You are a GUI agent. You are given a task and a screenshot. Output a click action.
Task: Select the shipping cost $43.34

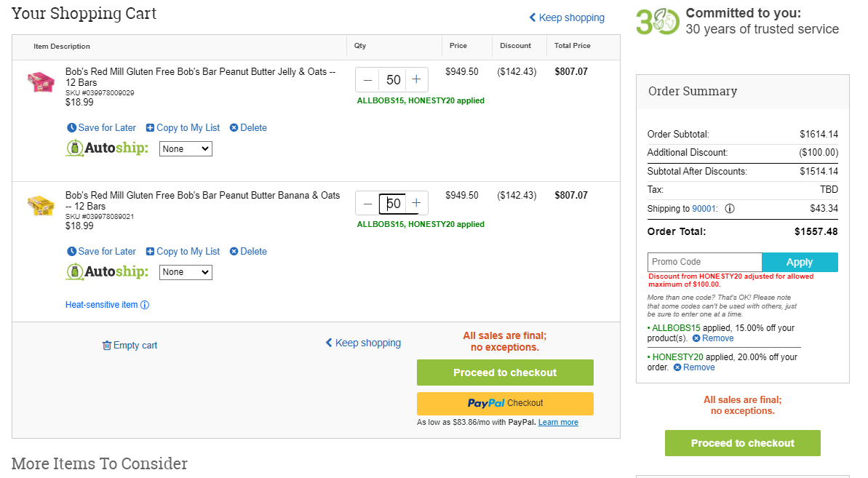click(x=824, y=209)
